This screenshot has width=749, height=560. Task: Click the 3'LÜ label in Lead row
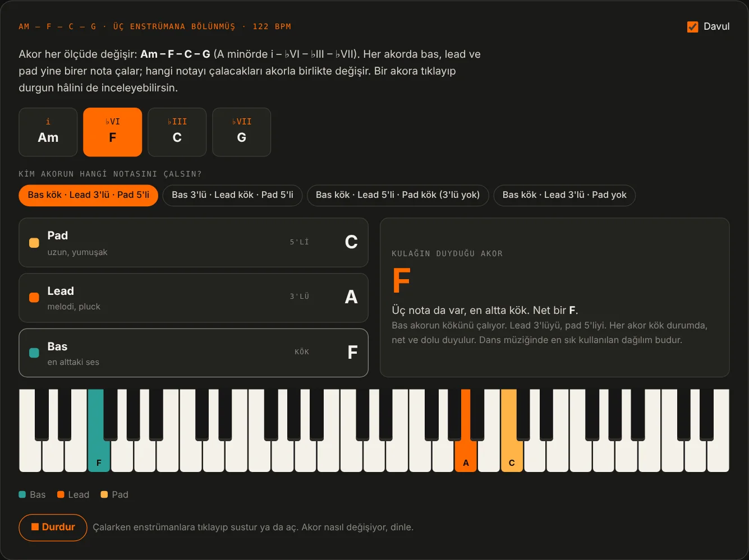tap(300, 297)
